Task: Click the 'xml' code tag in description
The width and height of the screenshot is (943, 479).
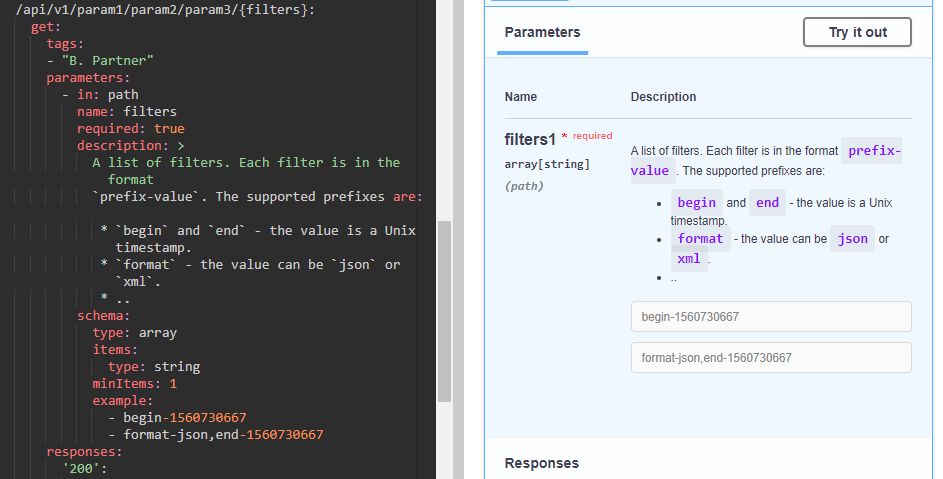Action: click(689, 258)
